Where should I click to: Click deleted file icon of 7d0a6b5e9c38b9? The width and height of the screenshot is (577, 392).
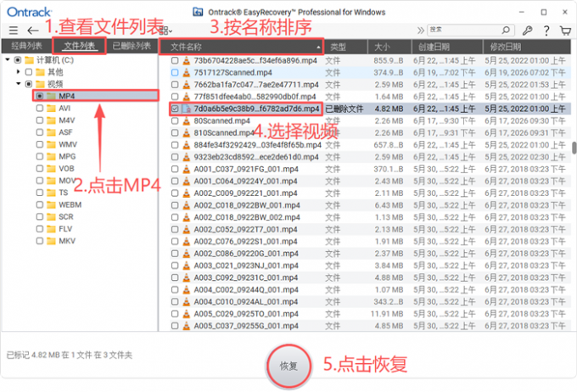coord(187,109)
